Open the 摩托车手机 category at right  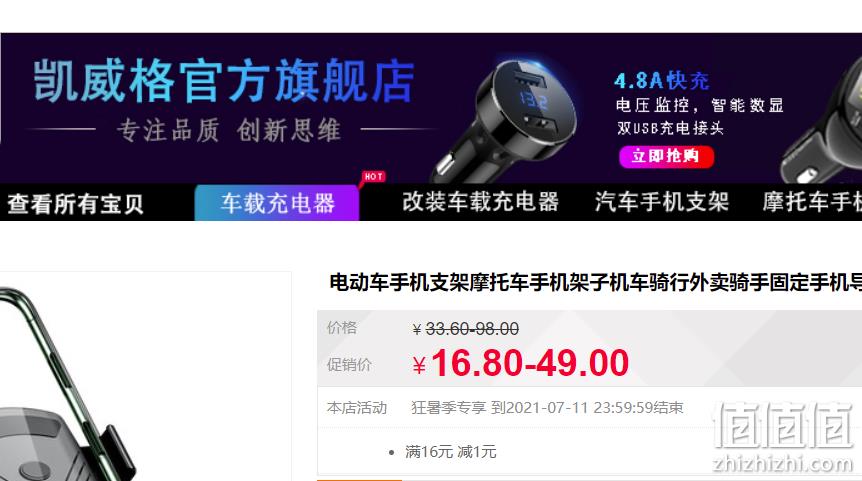[x=812, y=202]
